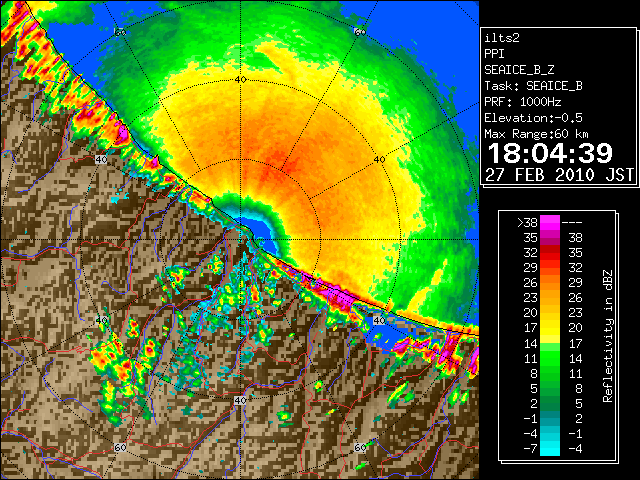Click the yellow 17–20 dBZ legend swatch
Image resolution: width=640 pixels, height=480 pixels.
coord(550,328)
